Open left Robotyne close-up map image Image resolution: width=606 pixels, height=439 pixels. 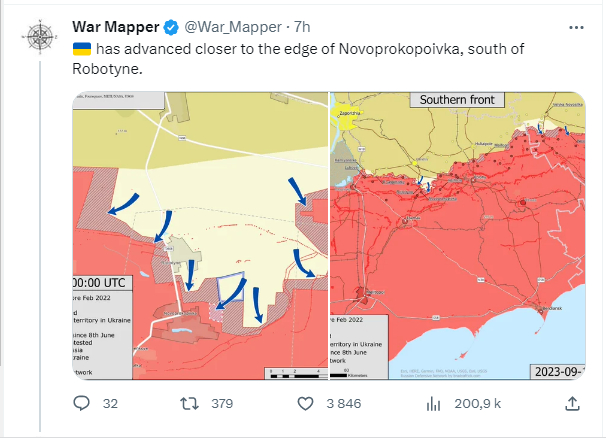point(200,236)
